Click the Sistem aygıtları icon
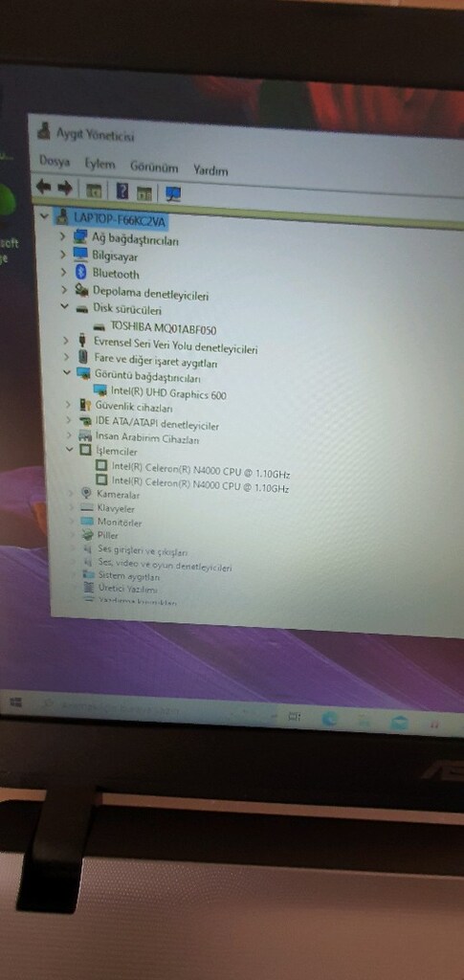 click(x=88, y=574)
